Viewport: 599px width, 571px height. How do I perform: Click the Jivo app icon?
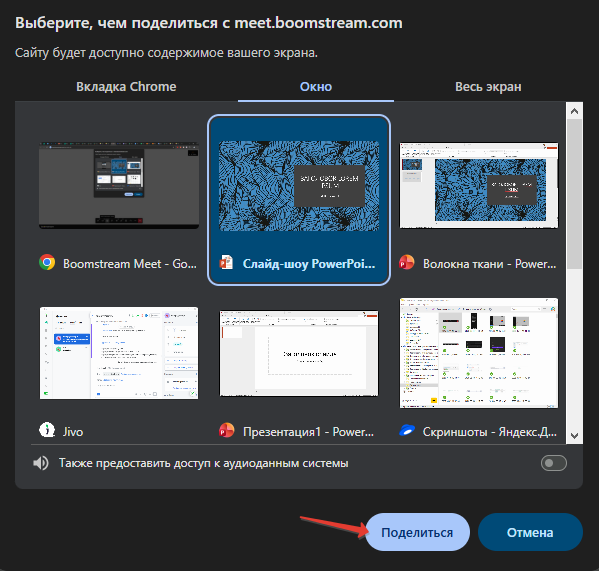pyautogui.click(x=47, y=430)
